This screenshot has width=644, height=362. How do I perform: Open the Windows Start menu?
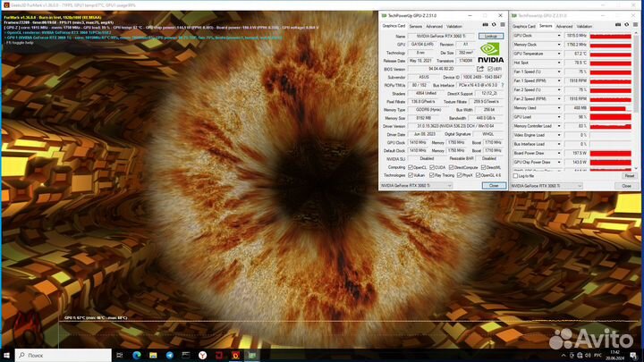click(x=6, y=355)
